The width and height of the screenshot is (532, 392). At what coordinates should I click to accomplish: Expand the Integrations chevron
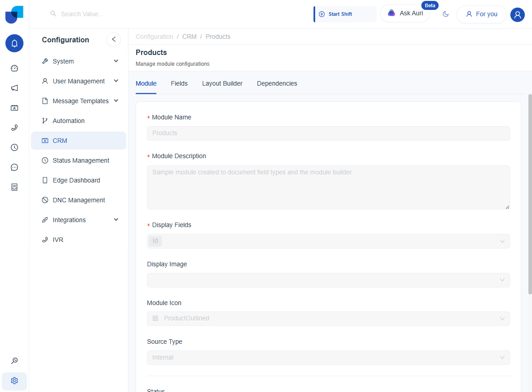click(x=116, y=220)
